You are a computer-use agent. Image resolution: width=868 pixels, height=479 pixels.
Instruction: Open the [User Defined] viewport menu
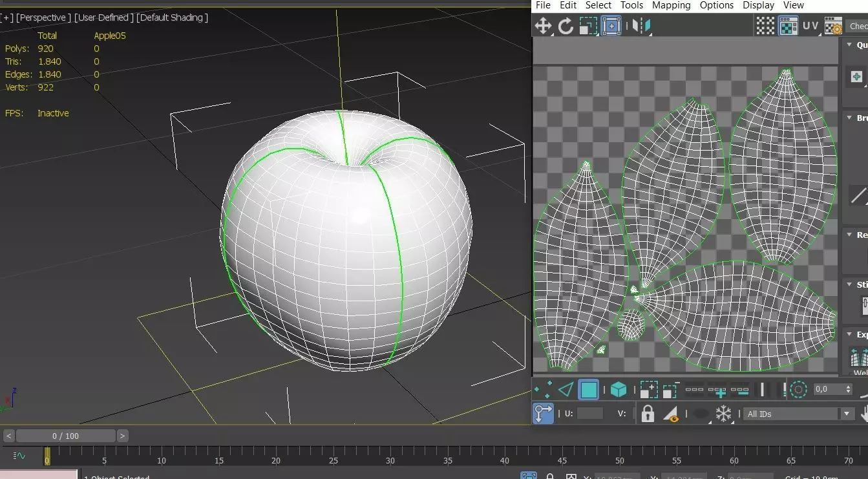point(104,17)
